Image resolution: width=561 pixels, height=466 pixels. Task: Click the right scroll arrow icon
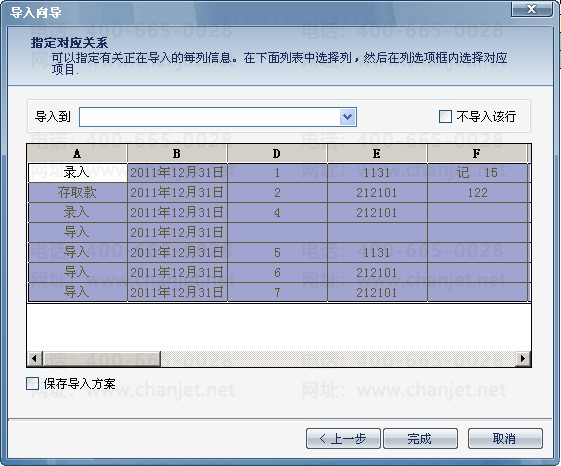coord(523,358)
